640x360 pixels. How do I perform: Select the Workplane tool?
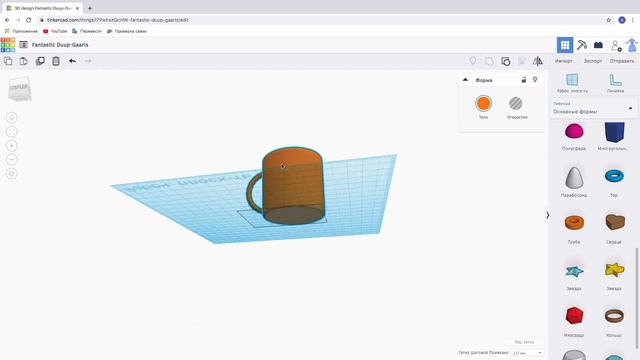coord(572,83)
